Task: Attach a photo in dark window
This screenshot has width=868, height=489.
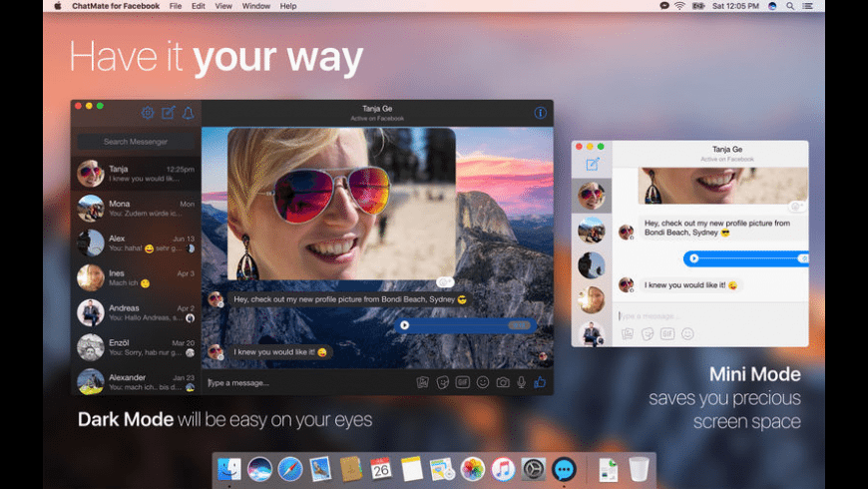Action: pyautogui.click(x=422, y=382)
